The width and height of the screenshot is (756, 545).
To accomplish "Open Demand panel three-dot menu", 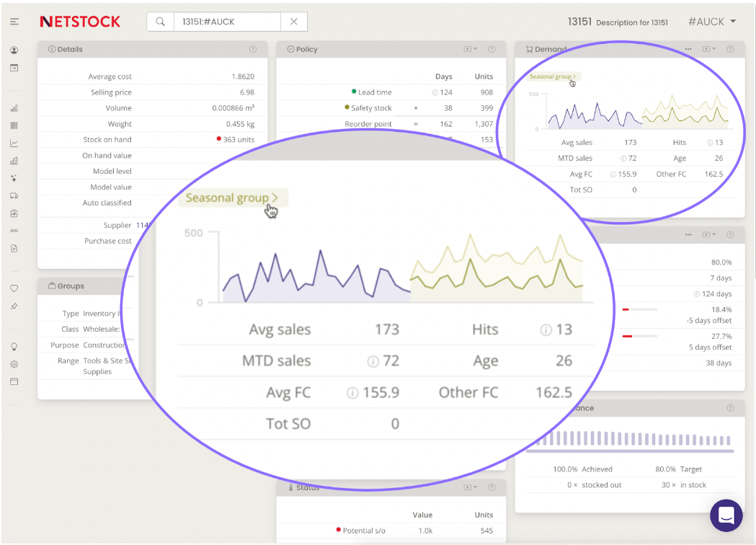I will click(688, 49).
